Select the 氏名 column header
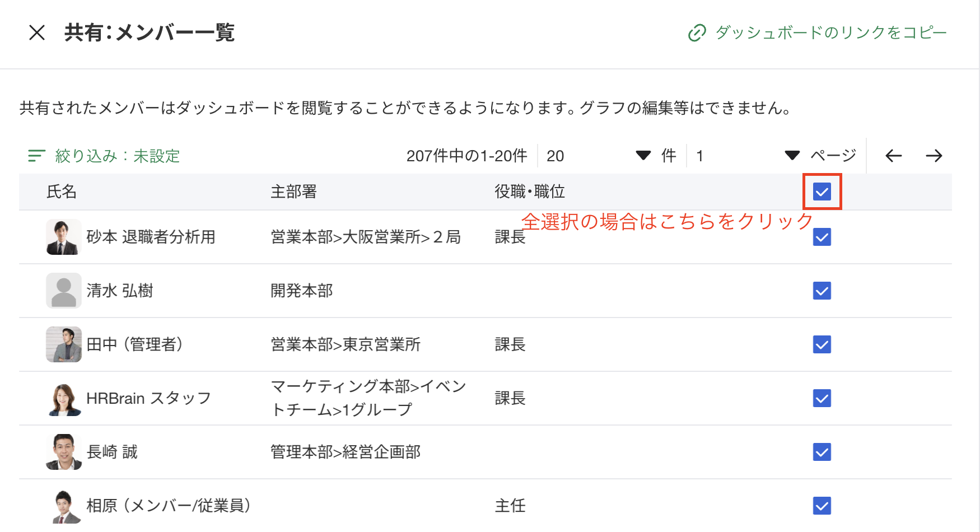980x532 pixels. coord(60,192)
